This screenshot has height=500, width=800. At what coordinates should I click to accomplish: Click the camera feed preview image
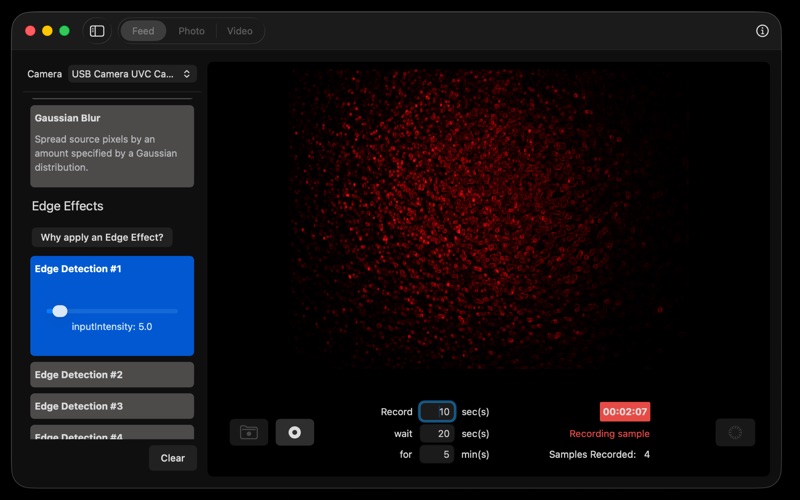click(x=489, y=219)
